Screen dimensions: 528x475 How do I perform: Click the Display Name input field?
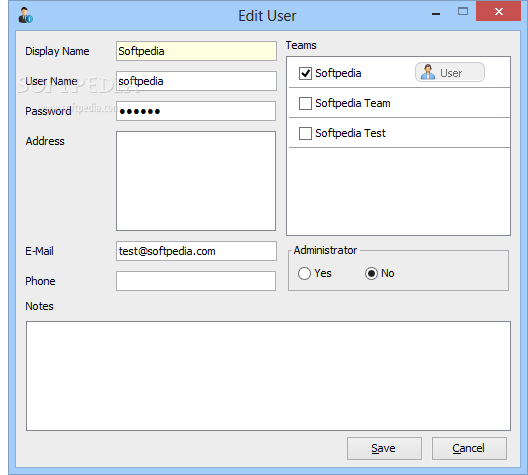(196, 51)
